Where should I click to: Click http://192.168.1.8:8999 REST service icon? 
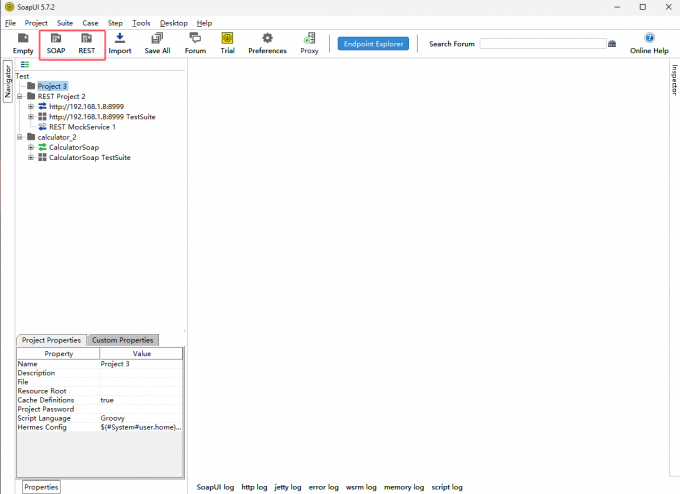point(42,106)
